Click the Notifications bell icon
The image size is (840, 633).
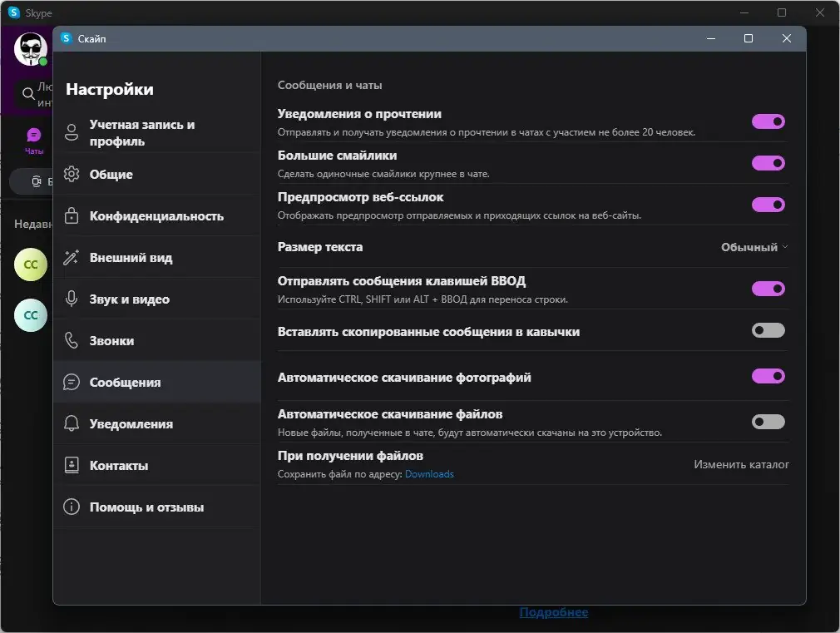tap(72, 424)
